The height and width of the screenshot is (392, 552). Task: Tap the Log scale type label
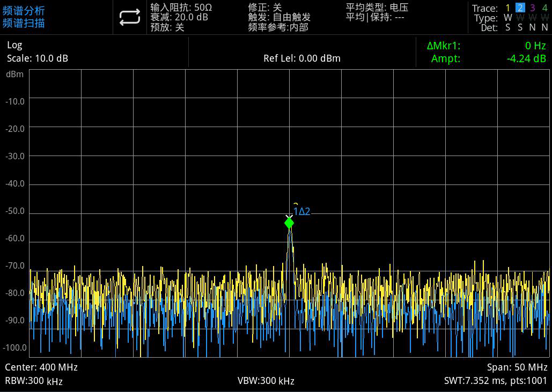[14, 46]
